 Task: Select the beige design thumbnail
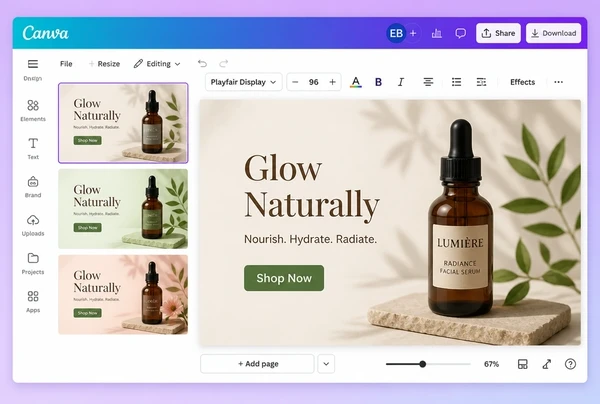coord(123,123)
